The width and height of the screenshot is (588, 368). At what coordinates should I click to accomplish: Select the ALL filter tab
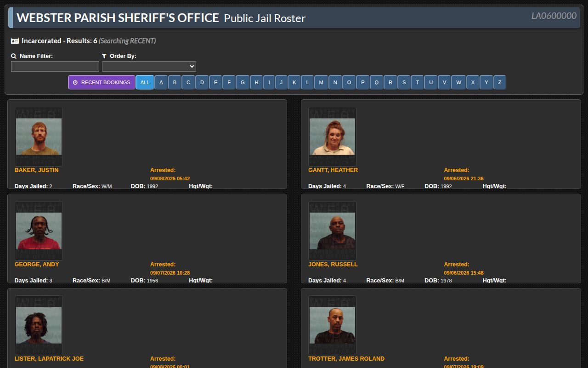coord(145,82)
